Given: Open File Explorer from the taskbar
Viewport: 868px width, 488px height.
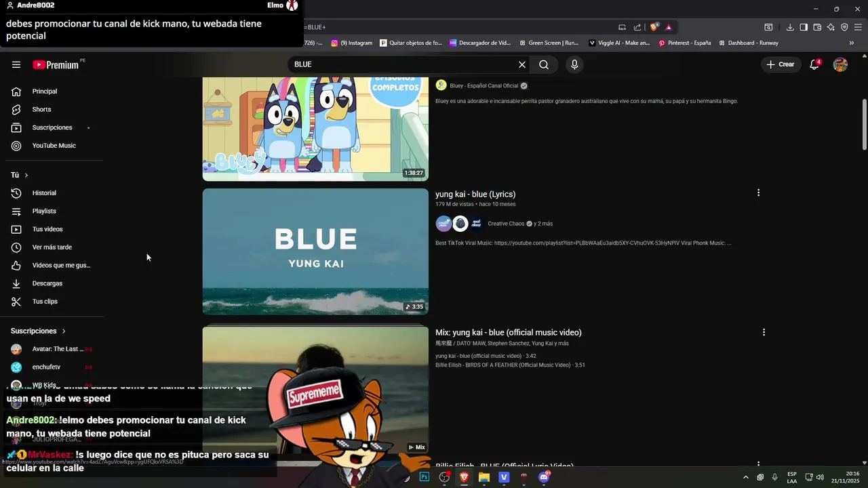Looking at the screenshot, I should [x=484, y=477].
